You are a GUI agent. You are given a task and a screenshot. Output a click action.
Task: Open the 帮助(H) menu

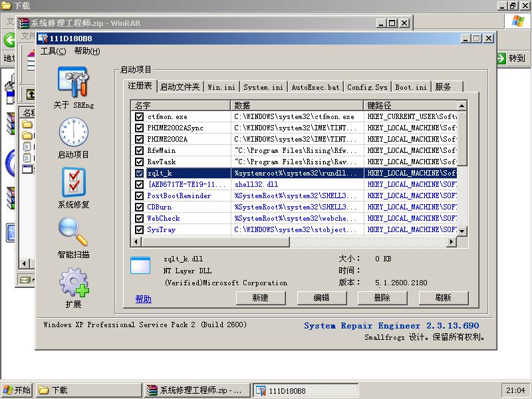click(x=87, y=51)
